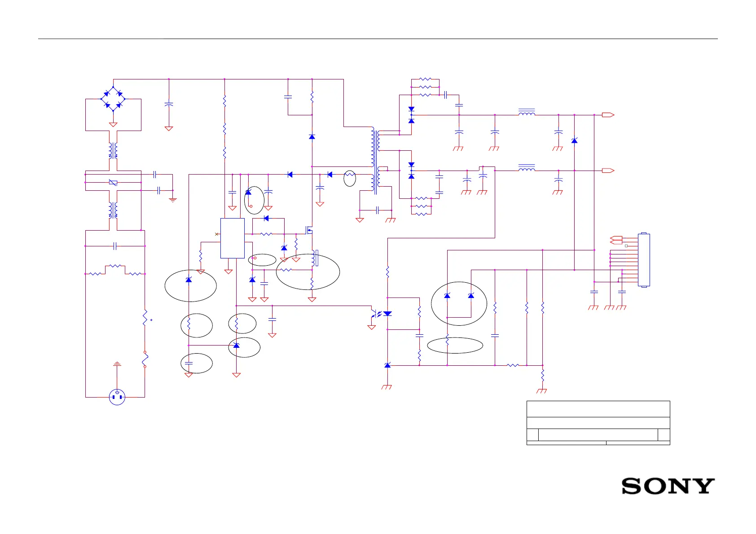The image size is (756, 534).
Task: Select the circled thermistor beside the transformer
Action: pyautogui.click(x=350, y=178)
